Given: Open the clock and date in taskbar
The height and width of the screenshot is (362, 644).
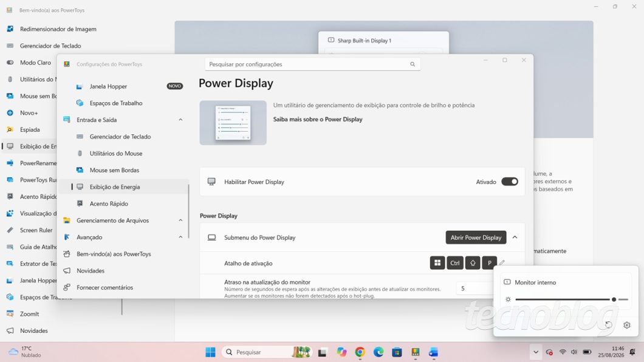Looking at the screenshot, I should pos(611,352).
